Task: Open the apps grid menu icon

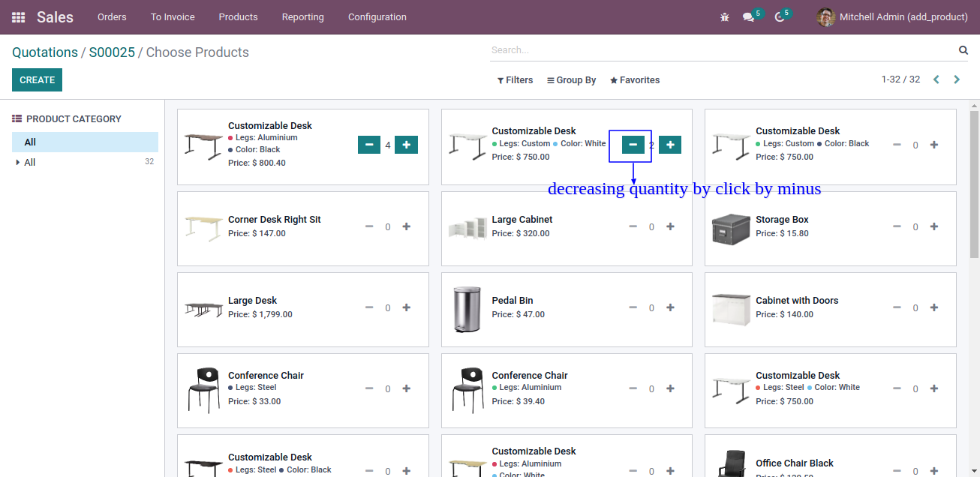Action: 18,17
